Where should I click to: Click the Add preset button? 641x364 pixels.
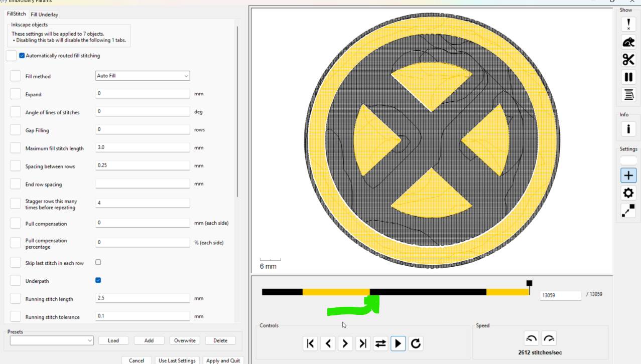(x=149, y=340)
